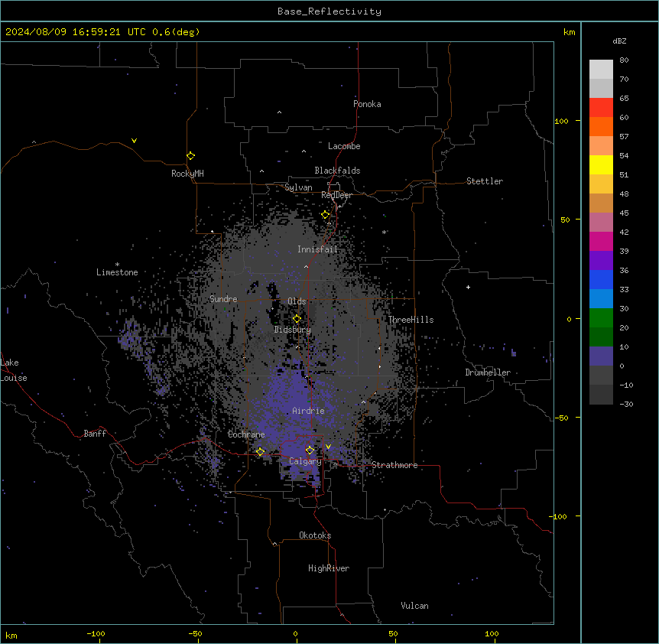
Task: Click the HighRiver city label
Action: pyautogui.click(x=329, y=568)
